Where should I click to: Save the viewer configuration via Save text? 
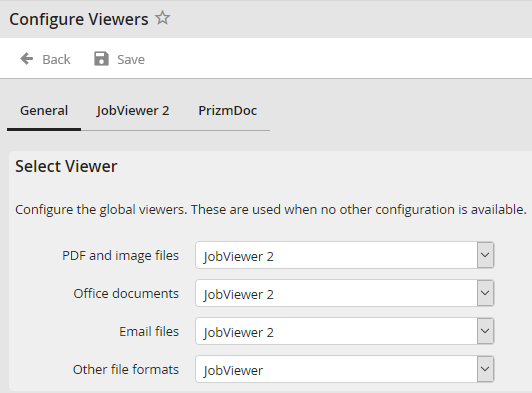click(x=131, y=59)
